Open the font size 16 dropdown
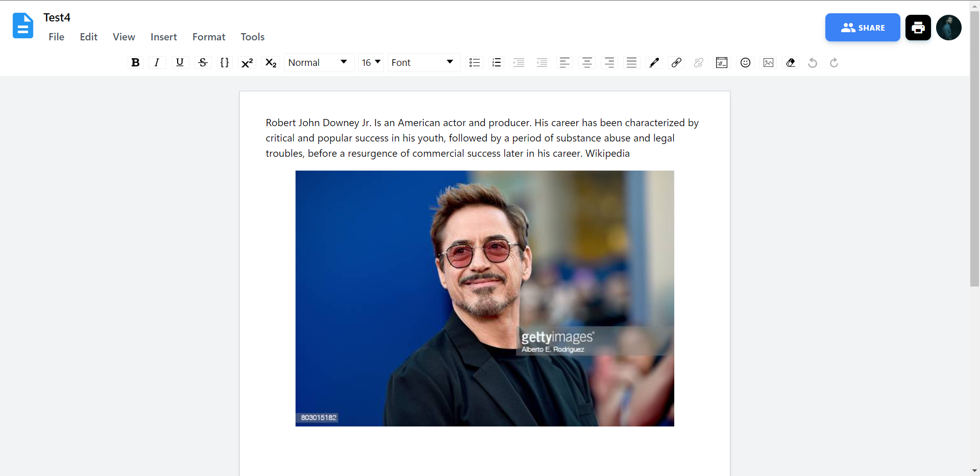Image resolution: width=980 pixels, height=476 pixels. [x=371, y=62]
